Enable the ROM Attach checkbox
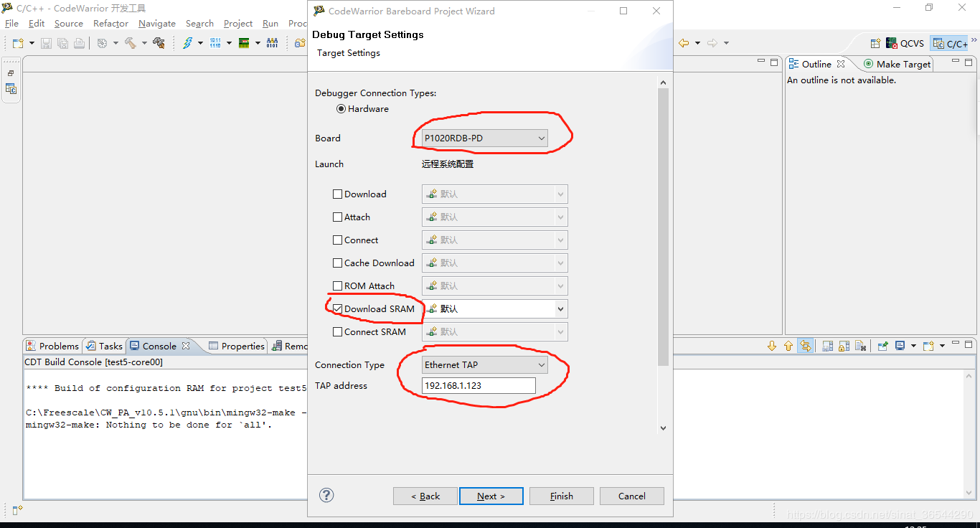This screenshot has height=528, width=980. pyautogui.click(x=338, y=286)
